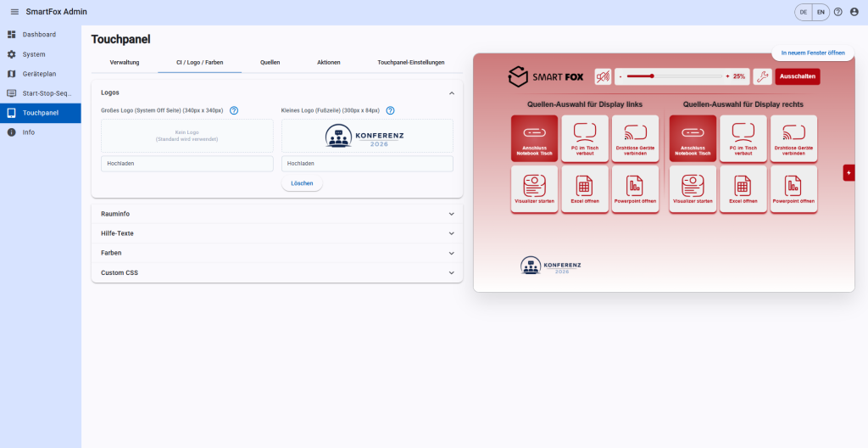Switch to the CI / Logo / Farben tab
The height and width of the screenshot is (448, 868).
click(200, 62)
